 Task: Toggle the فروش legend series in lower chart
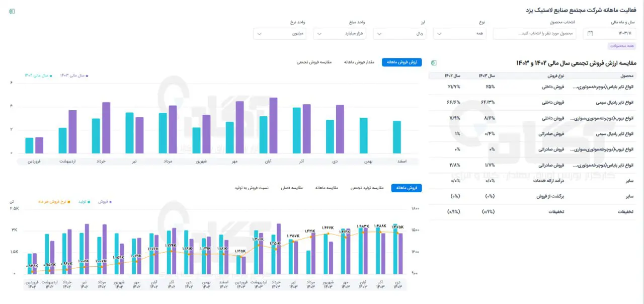[105, 201]
